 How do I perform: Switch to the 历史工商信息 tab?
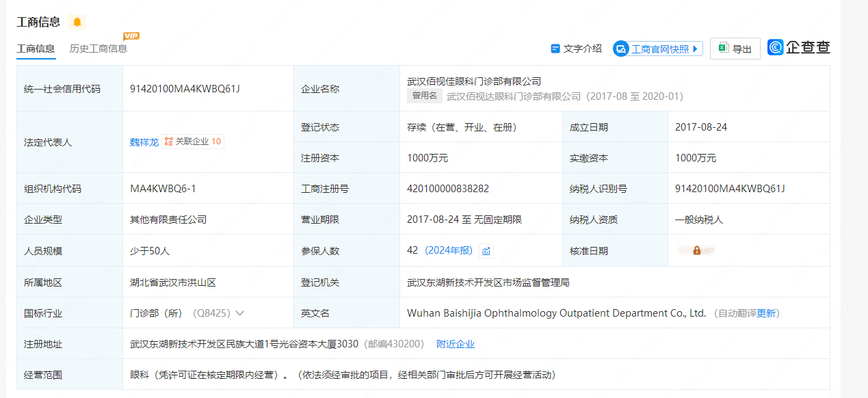point(98,49)
